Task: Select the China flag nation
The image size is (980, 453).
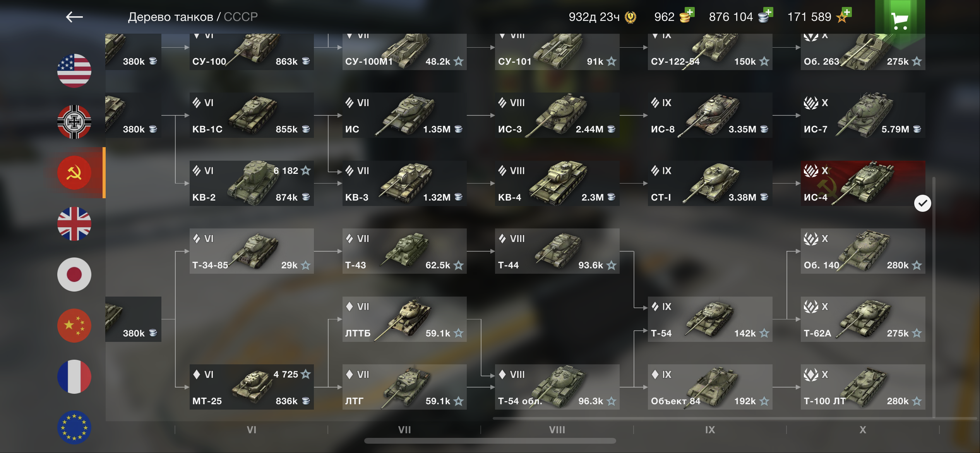Action: coord(74,326)
